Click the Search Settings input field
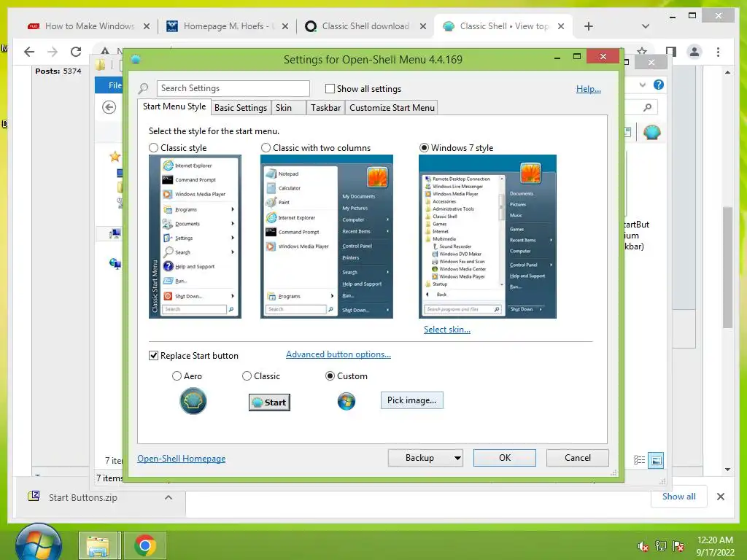This screenshot has height=560, width=747. (233, 88)
